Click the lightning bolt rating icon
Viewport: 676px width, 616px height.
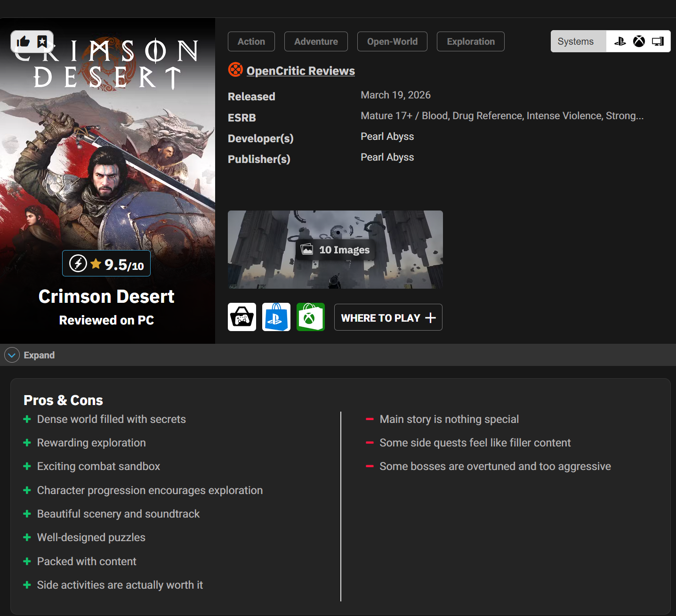click(x=78, y=263)
